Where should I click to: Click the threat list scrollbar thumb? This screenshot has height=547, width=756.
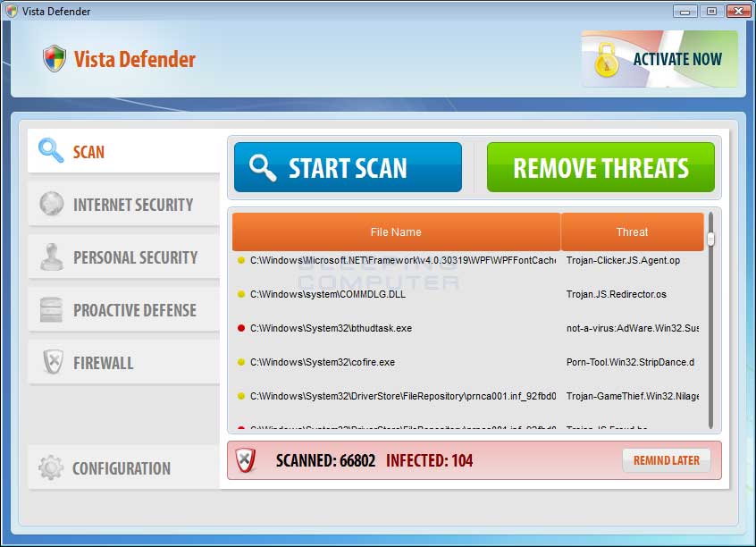(710, 239)
